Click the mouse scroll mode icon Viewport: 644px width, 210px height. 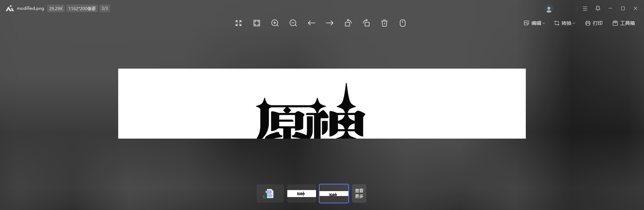403,23
